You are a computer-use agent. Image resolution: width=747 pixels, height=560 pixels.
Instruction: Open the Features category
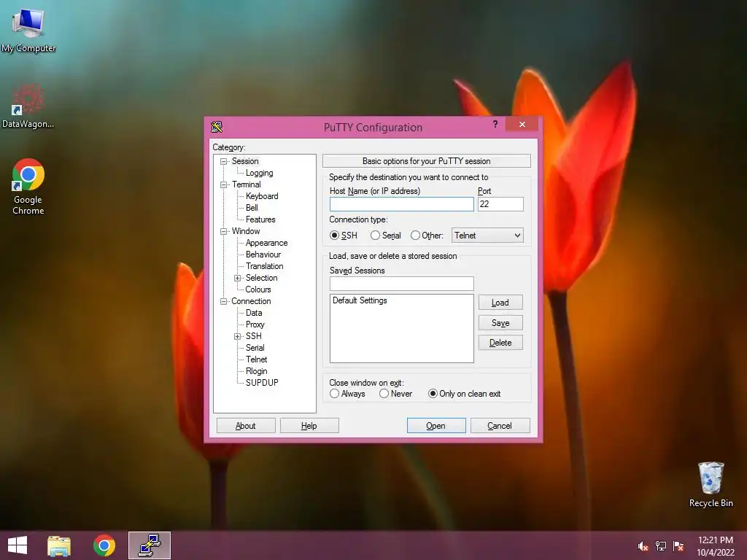260,219
